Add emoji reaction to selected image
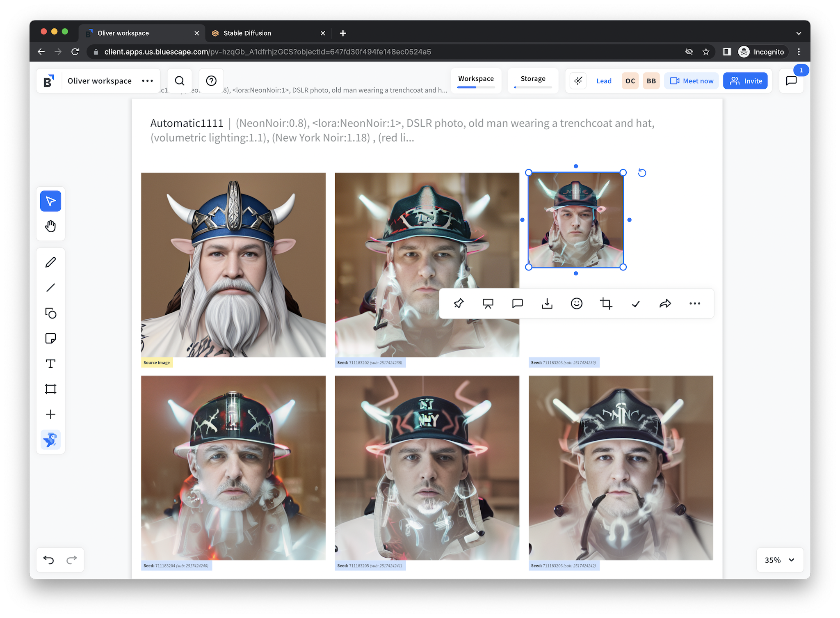Viewport: 840px width, 618px height. (576, 304)
